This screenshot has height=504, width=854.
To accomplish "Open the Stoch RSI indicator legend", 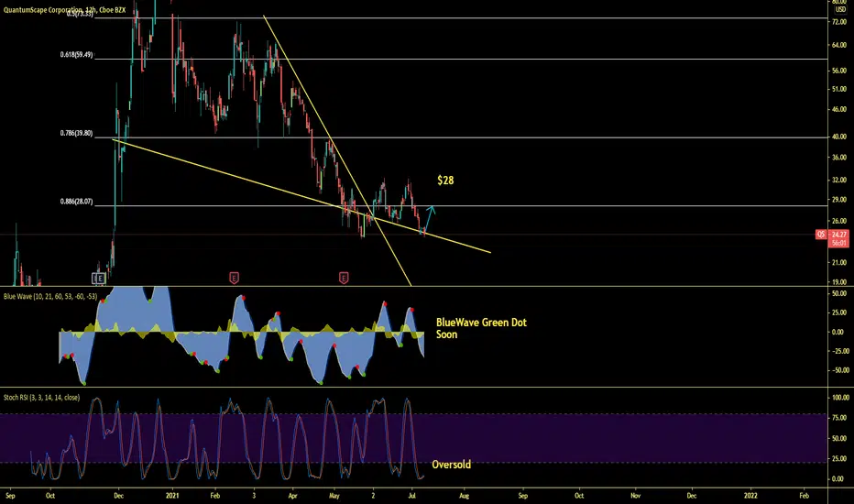I will pos(41,398).
